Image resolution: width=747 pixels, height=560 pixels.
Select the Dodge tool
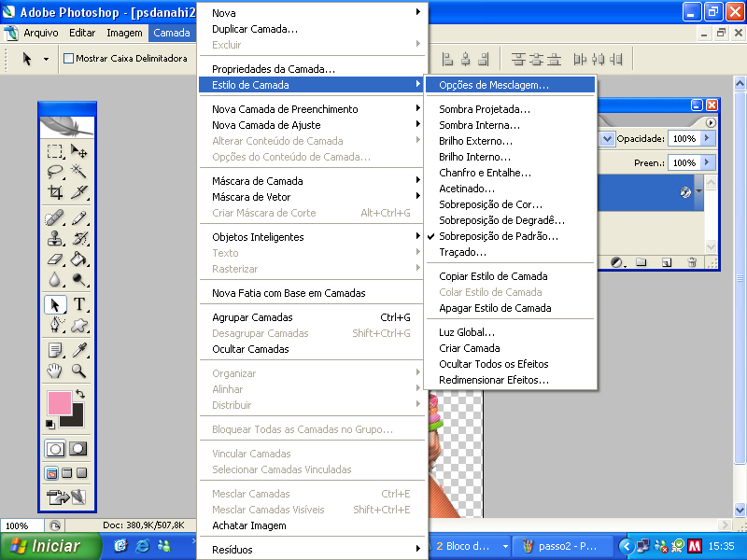pyautogui.click(x=79, y=279)
